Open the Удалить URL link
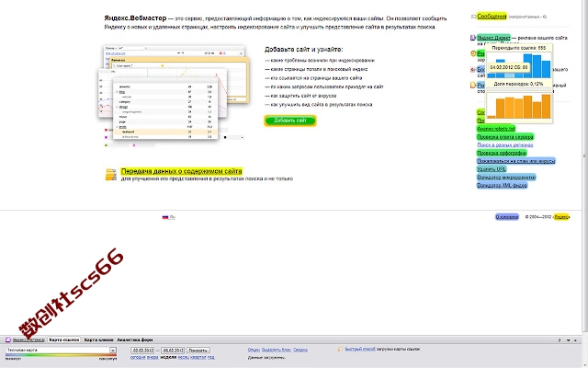588x368 pixels. coord(492,169)
